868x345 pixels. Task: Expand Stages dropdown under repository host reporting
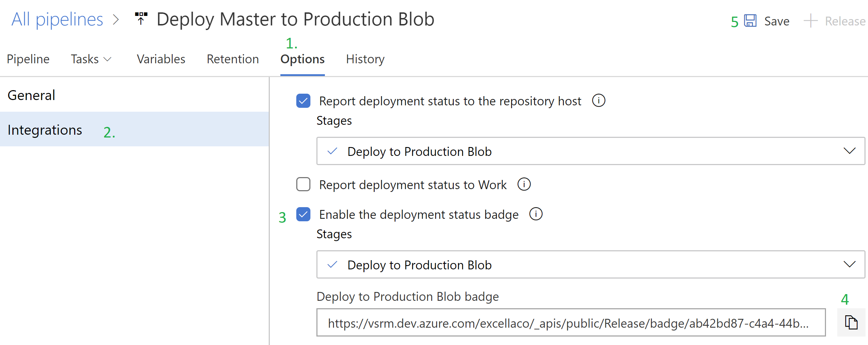(850, 151)
